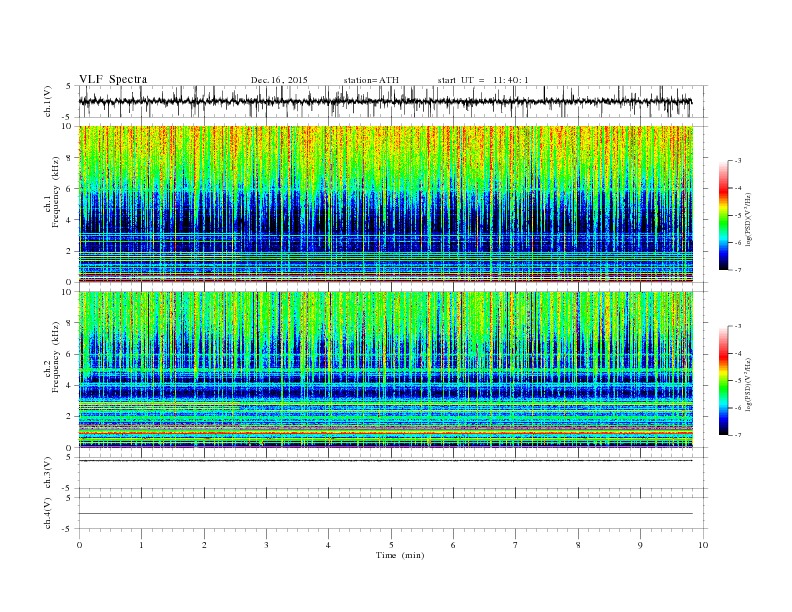Click the "-4" label on ch.2 colorbar
Image resolution: width=792 pixels, height=612 pixels.
click(738, 353)
